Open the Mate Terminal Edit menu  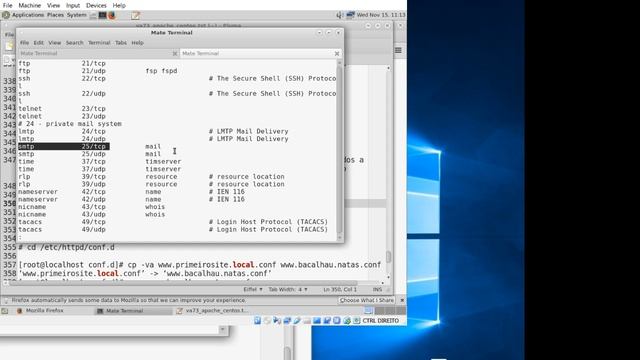point(38,42)
